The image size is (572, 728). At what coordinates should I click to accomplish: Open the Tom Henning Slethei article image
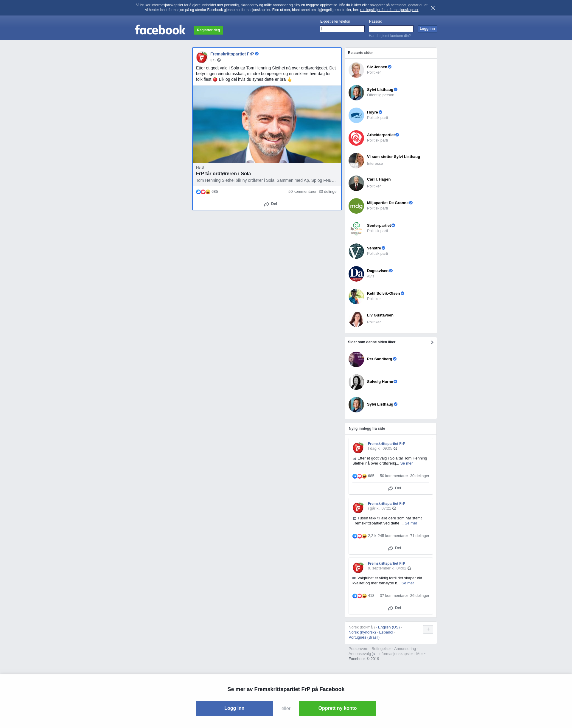[267, 125]
